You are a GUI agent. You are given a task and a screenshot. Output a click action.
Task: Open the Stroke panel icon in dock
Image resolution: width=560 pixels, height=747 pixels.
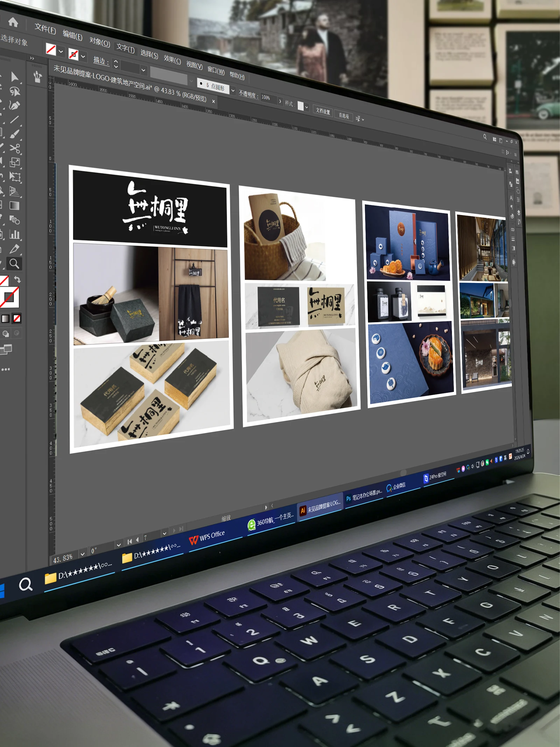513,239
